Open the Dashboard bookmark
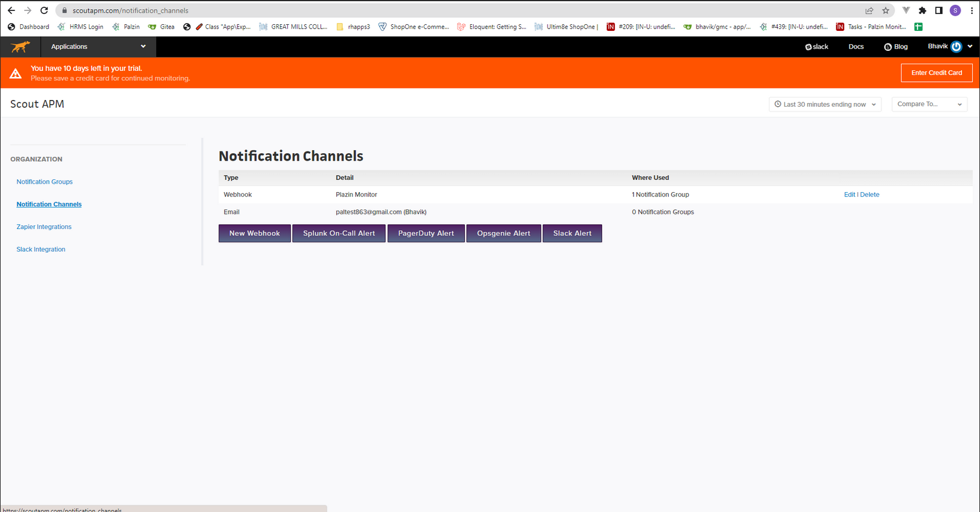Viewport: 980px width, 512px height. (x=28, y=27)
